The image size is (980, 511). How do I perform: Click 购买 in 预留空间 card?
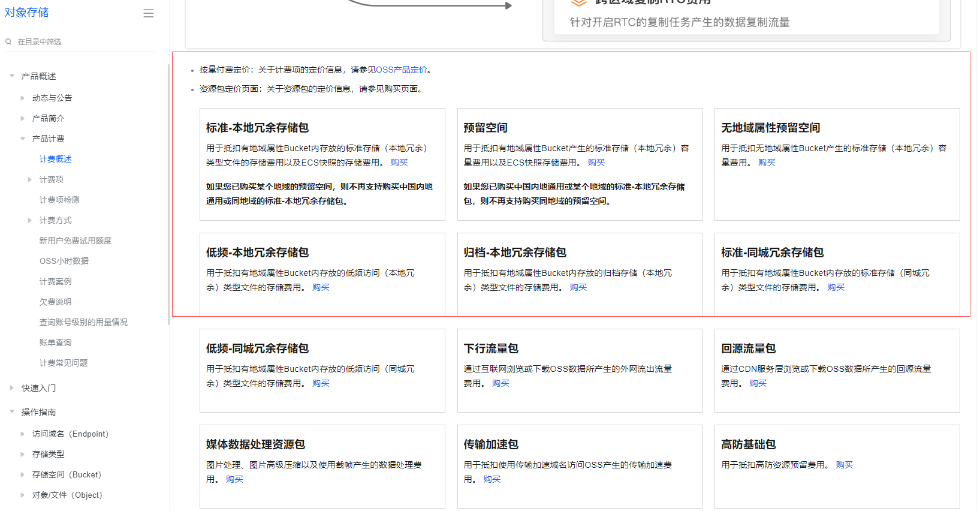coord(596,163)
